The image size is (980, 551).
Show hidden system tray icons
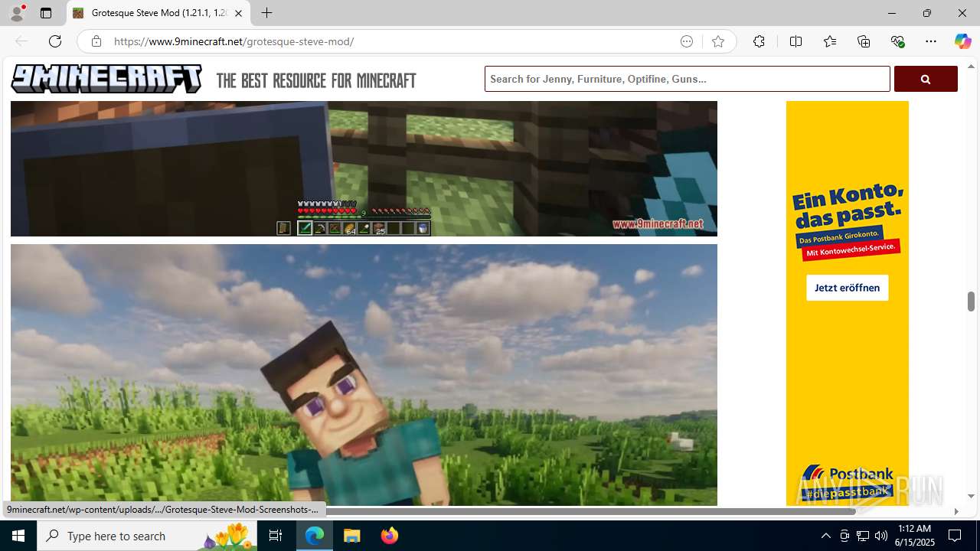[825, 536]
